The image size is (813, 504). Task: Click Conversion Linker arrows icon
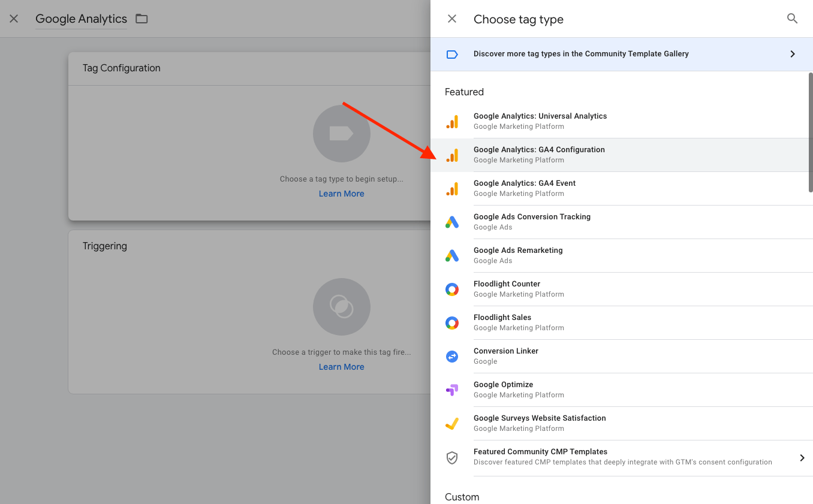click(x=452, y=357)
